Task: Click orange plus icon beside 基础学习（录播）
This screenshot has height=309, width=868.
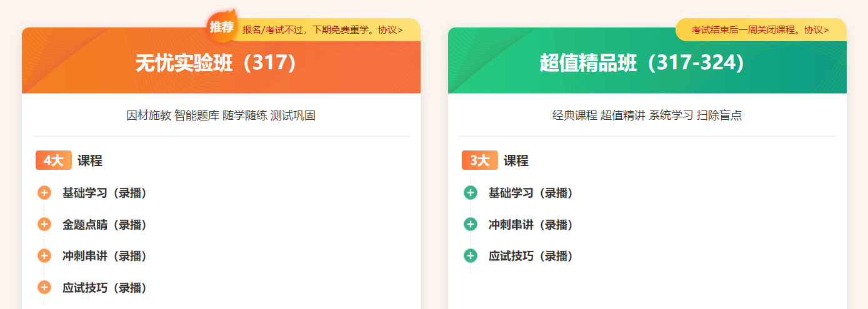Action: coord(44,193)
